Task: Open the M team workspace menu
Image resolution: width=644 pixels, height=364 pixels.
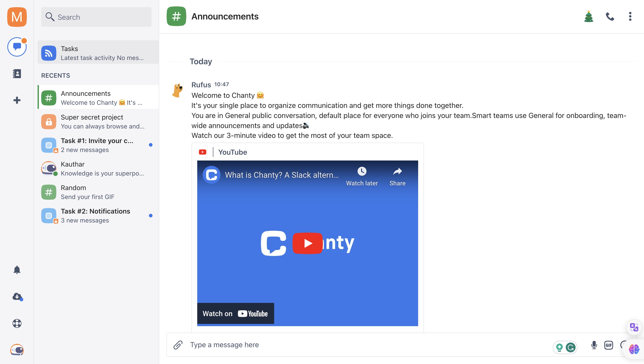Action: click(17, 17)
